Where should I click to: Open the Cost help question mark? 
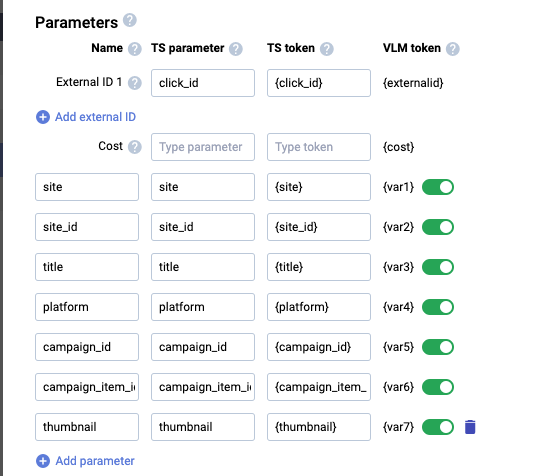coord(135,147)
